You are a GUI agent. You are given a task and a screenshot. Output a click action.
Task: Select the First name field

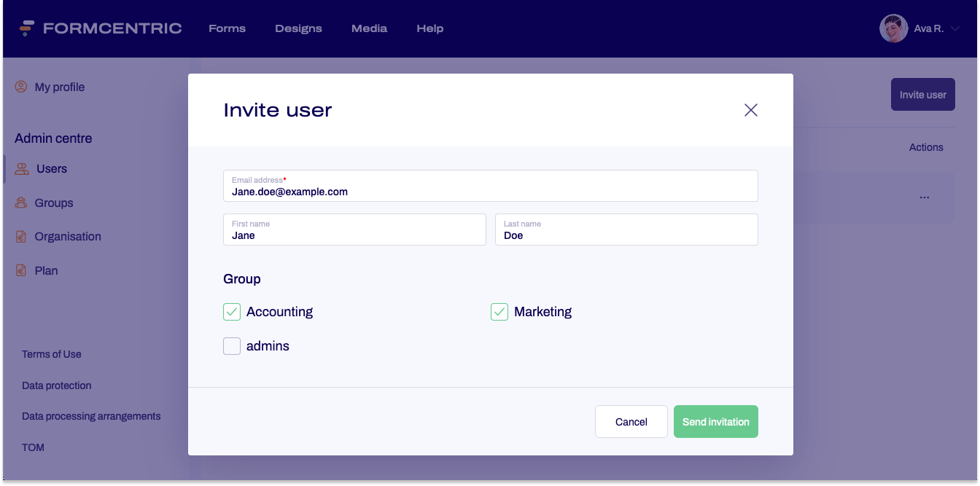click(354, 231)
